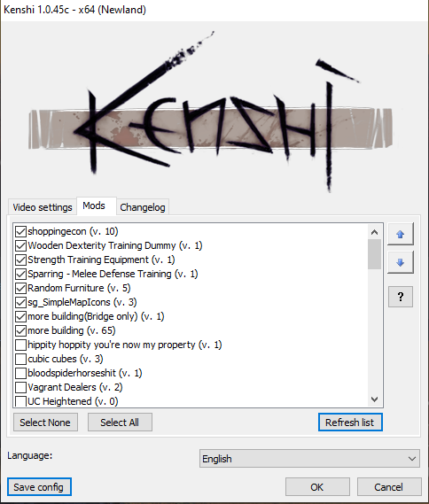
Task: Click the mod list scrollbar up arrow
Action: (374, 232)
